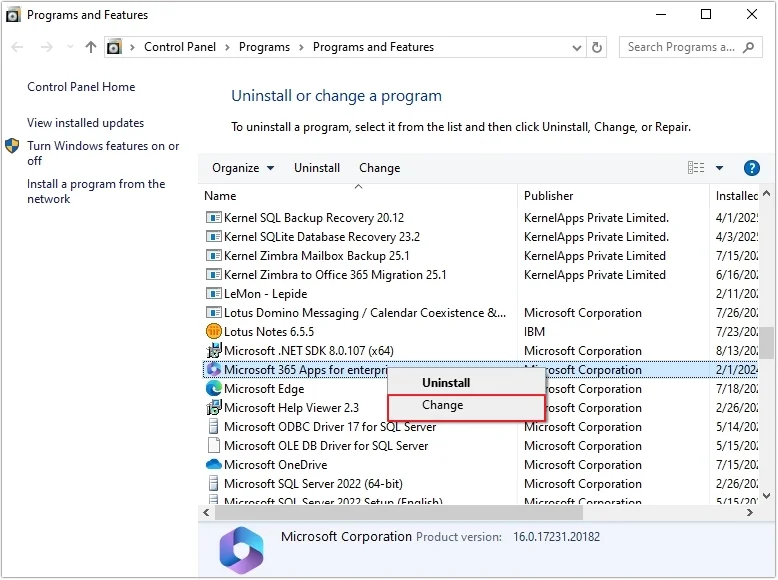Open Turn Windows features on or off

(x=103, y=153)
